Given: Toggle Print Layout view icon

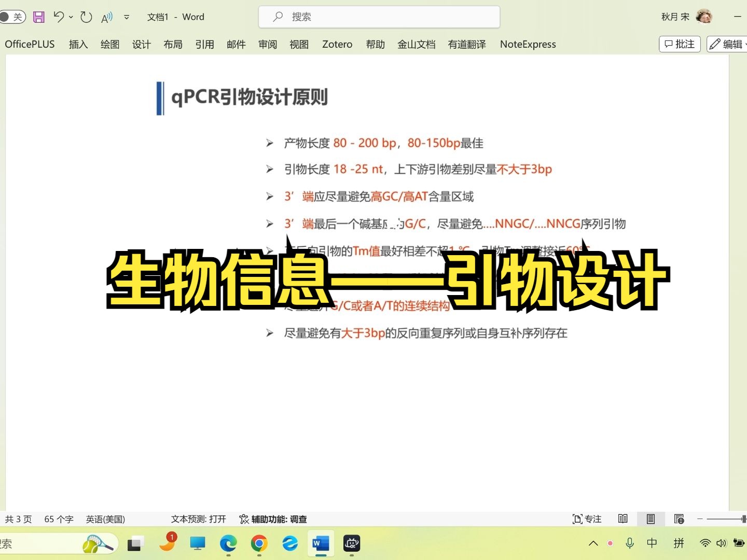Looking at the screenshot, I should 651,519.
